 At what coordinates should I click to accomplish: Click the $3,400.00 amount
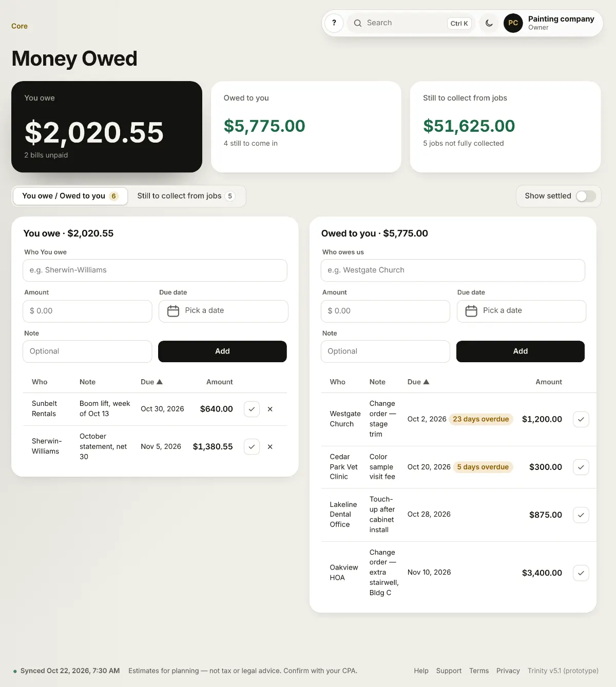tap(542, 573)
